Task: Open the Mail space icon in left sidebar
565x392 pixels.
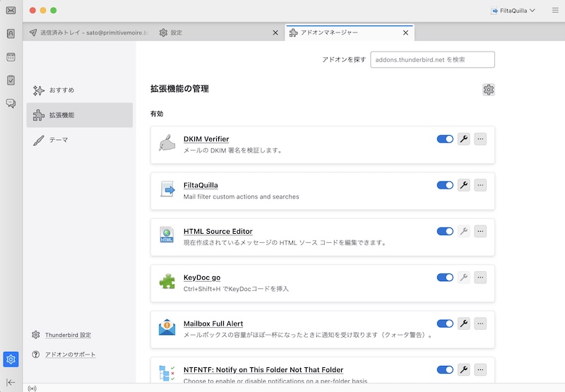Action: (11, 11)
